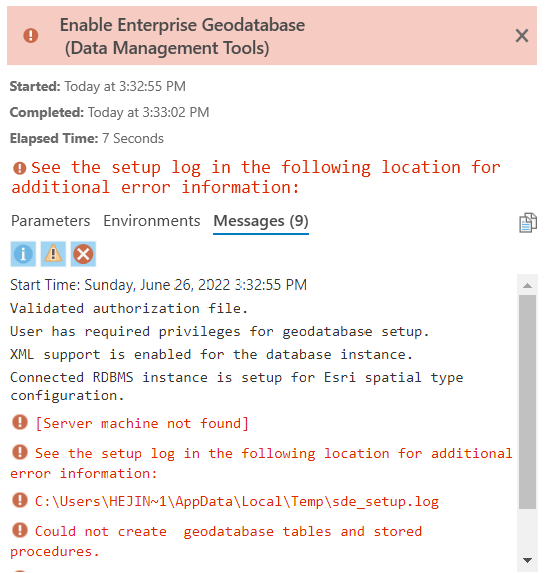Click the error icon beside See the setup log
This screenshot has height=573, width=545.
click(20, 452)
